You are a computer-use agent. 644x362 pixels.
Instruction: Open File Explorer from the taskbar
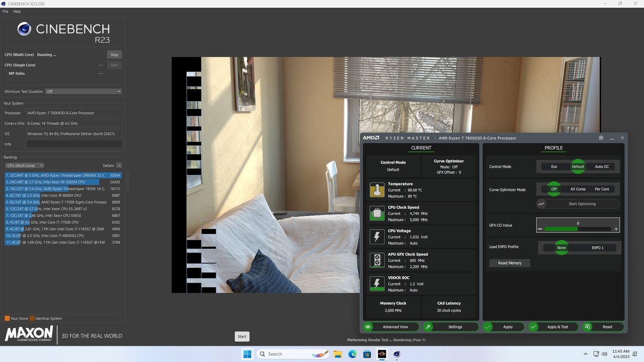[337, 354]
